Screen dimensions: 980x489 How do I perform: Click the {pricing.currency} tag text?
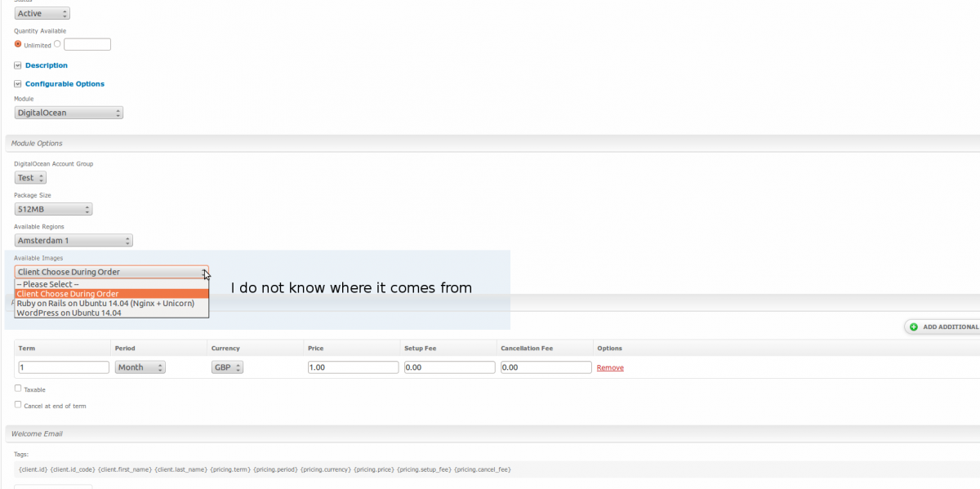point(325,469)
